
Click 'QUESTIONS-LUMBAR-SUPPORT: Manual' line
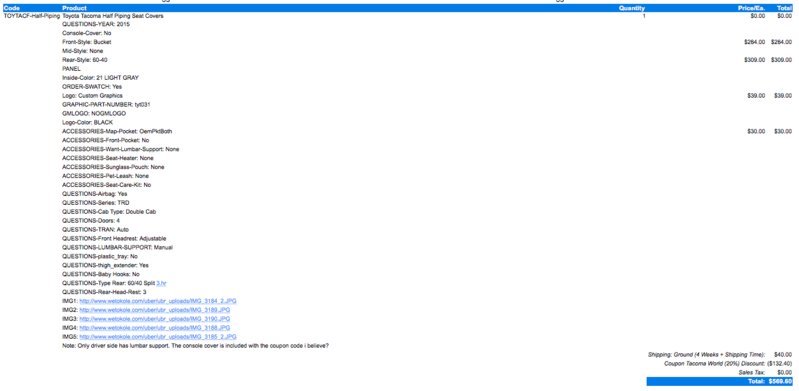tap(117, 247)
